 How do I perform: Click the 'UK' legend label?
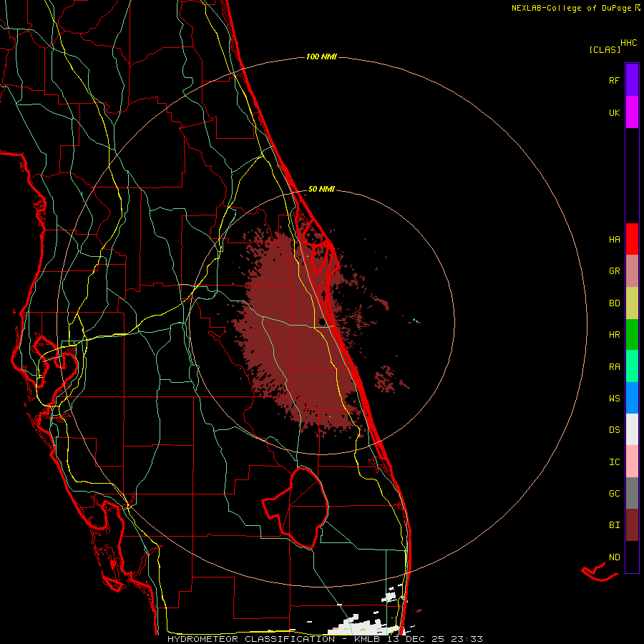click(x=614, y=113)
